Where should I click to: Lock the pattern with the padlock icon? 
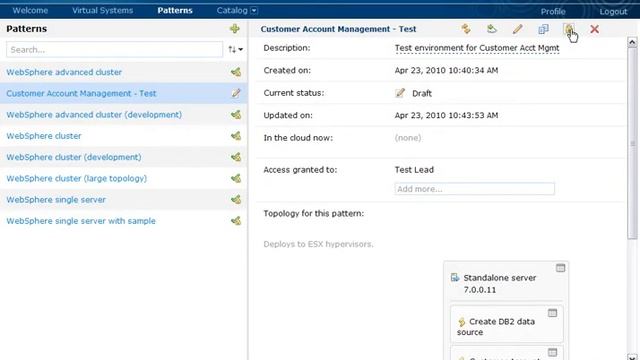[569, 29]
